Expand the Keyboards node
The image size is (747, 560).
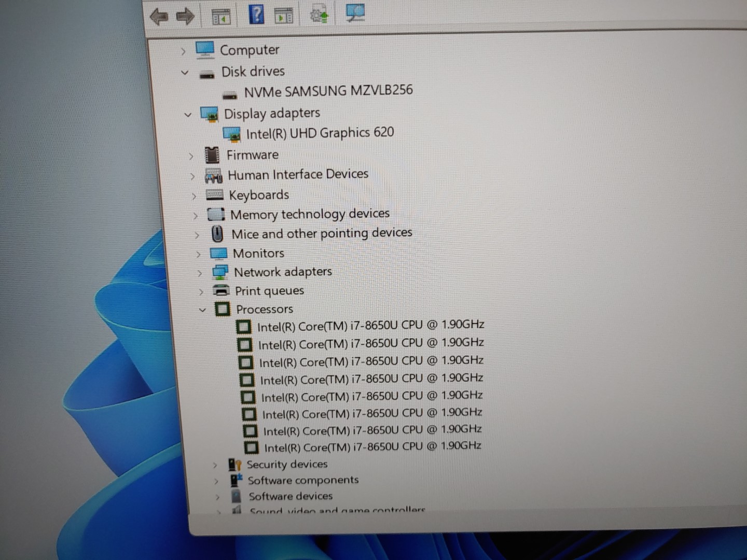pos(194,197)
